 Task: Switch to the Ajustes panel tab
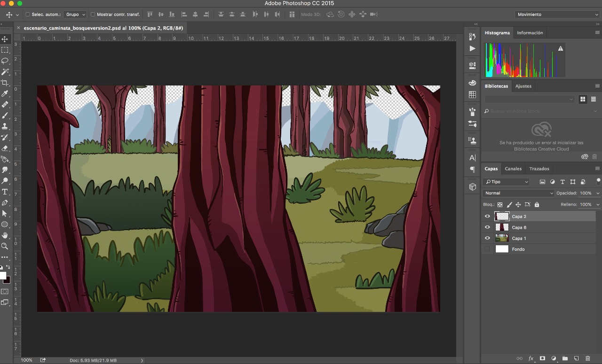pos(523,86)
